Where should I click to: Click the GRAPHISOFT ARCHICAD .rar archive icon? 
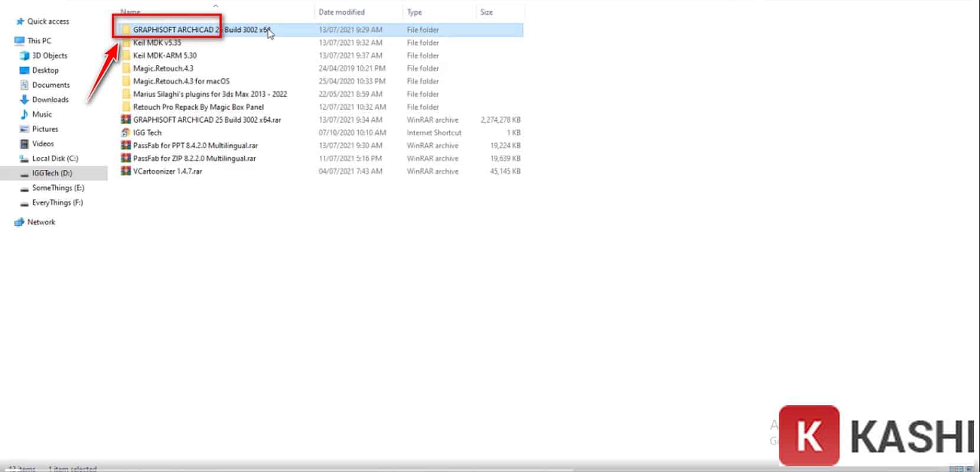tap(126, 120)
